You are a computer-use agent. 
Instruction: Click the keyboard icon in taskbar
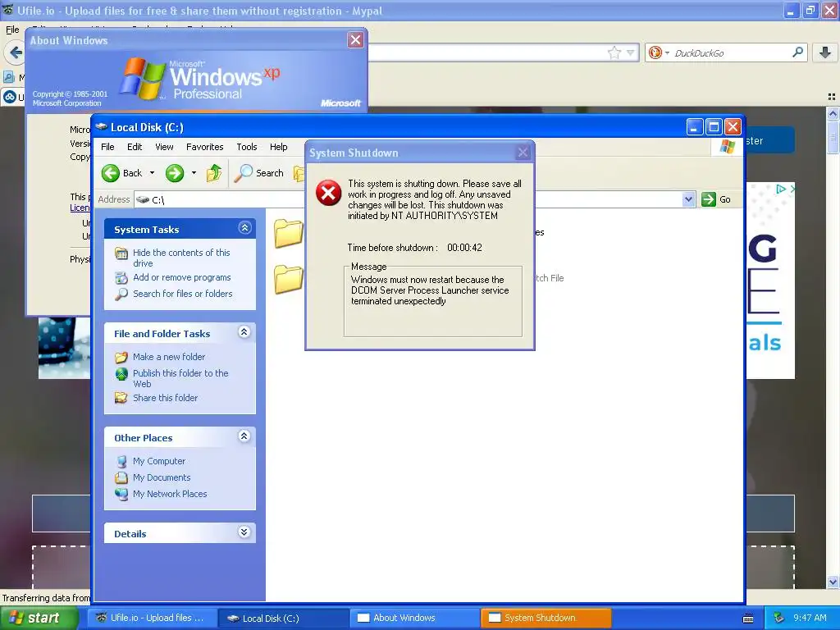tap(748, 619)
